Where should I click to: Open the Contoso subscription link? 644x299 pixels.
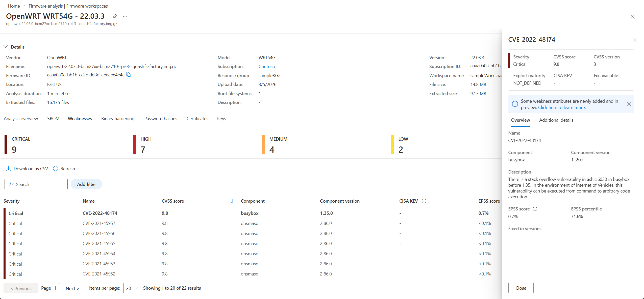(267, 67)
